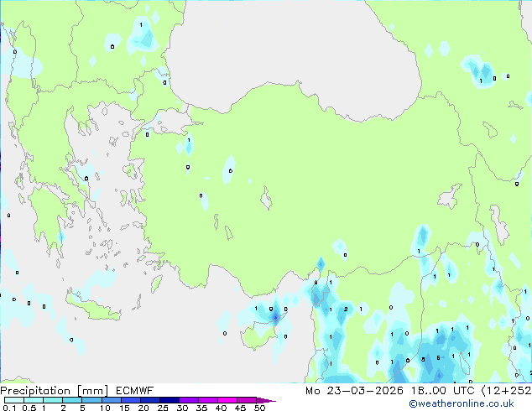Click the '10' legend scale label
Screen dimensions: 532x411
point(105,408)
